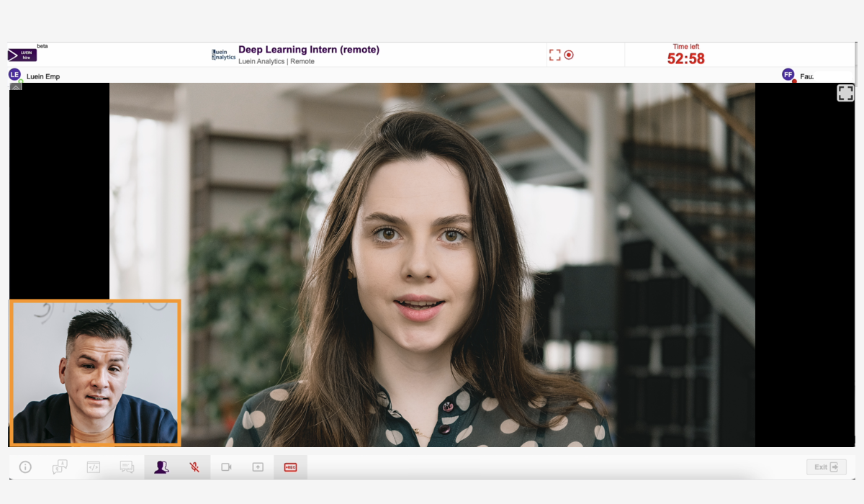Click the FF participant avatar
The image size is (864, 504).
point(788,75)
